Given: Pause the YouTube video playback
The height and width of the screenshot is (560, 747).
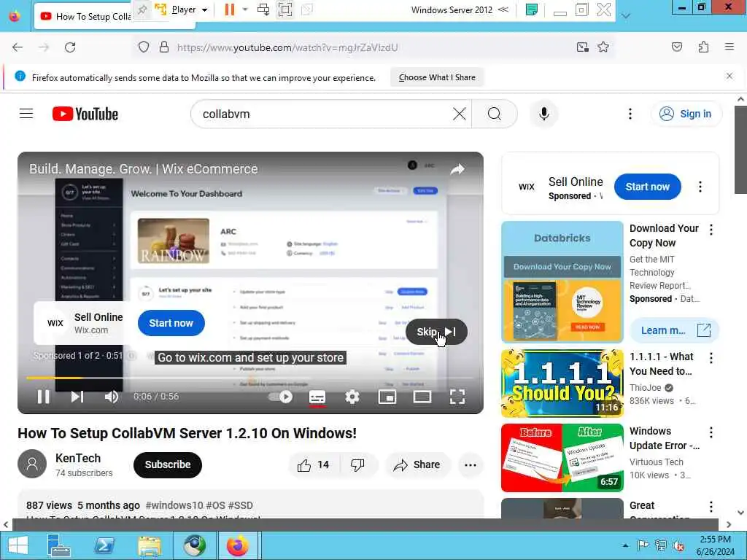Looking at the screenshot, I should [43, 397].
